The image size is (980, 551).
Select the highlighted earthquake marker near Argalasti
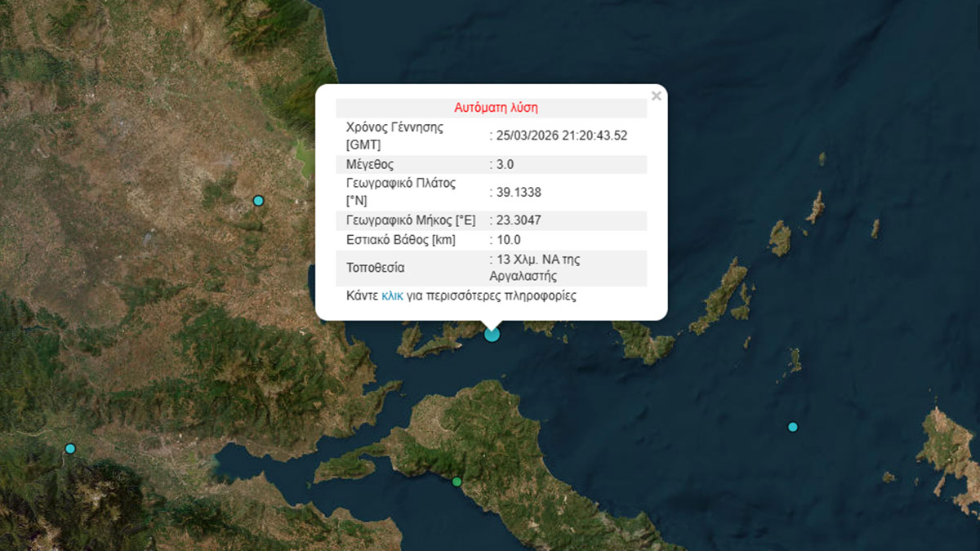491,334
